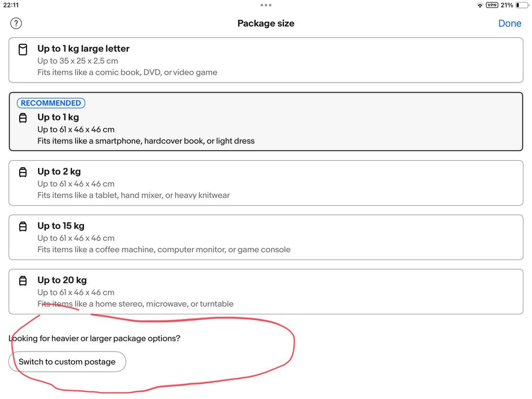Tap the Package size page title
The image size is (532, 399).
(266, 23)
